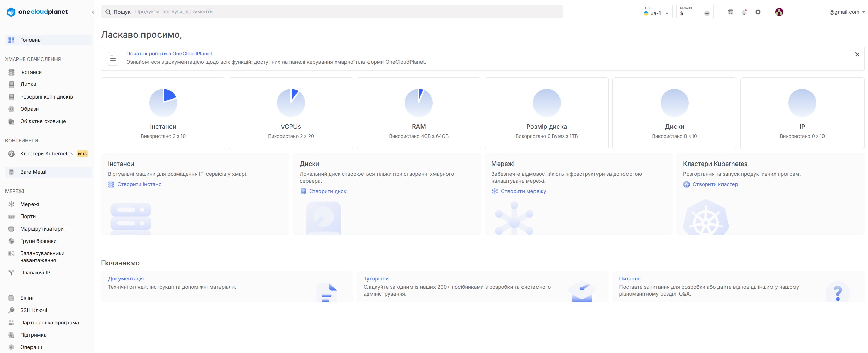Click Створити мережу link

pyautogui.click(x=523, y=191)
